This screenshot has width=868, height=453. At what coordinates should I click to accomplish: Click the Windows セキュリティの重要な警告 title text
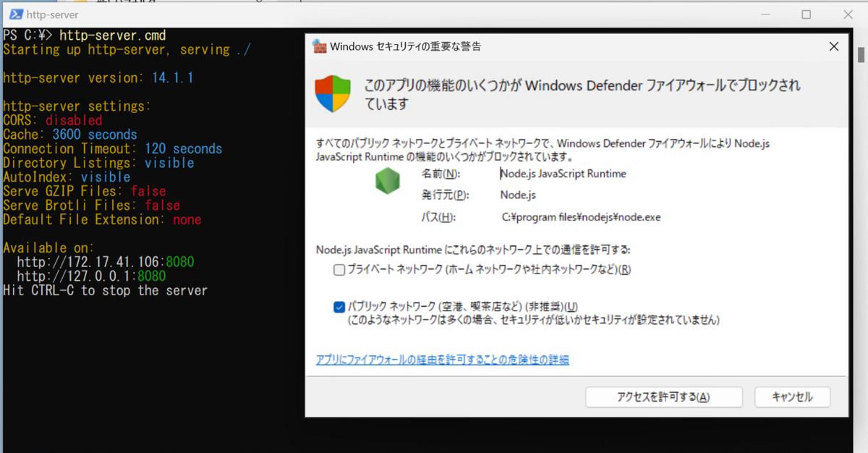coord(406,47)
